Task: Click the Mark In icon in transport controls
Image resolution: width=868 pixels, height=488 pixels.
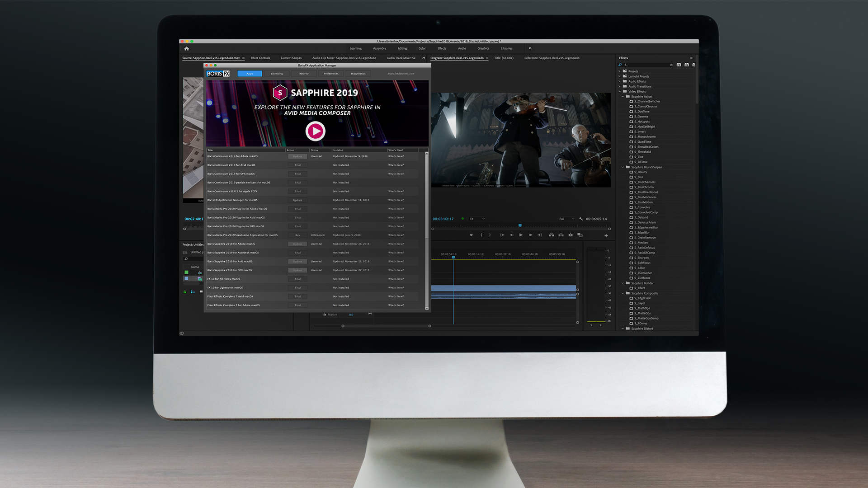Action: point(481,235)
